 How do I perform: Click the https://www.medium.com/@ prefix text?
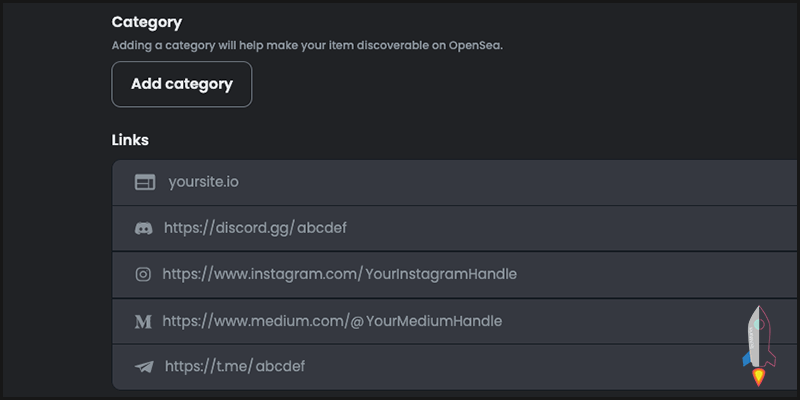click(262, 321)
